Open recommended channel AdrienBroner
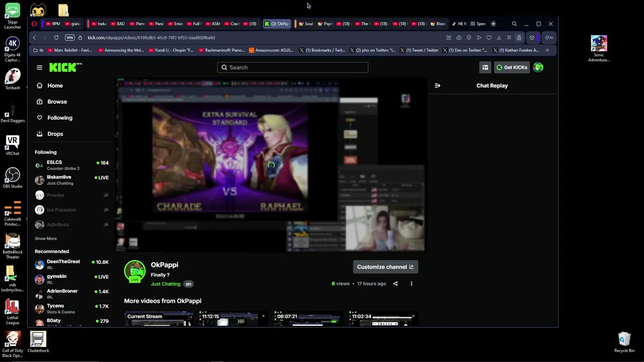The image size is (644, 362). [72, 294]
